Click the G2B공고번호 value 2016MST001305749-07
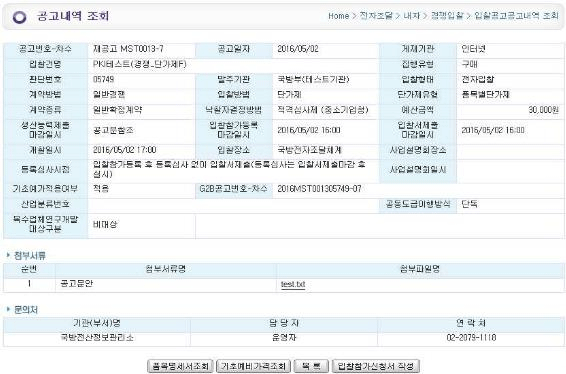The height and width of the screenshot is (374, 566). pos(319,189)
